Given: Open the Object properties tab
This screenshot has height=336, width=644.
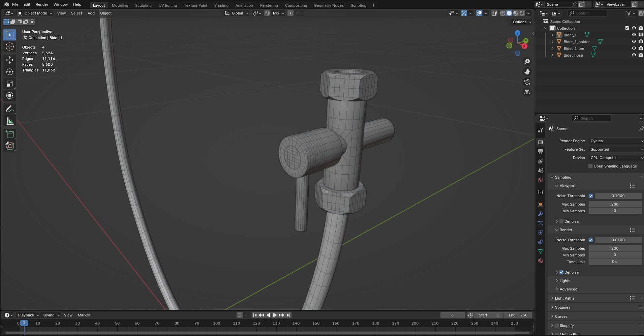Looking at the screenshot, I should 541,204.
